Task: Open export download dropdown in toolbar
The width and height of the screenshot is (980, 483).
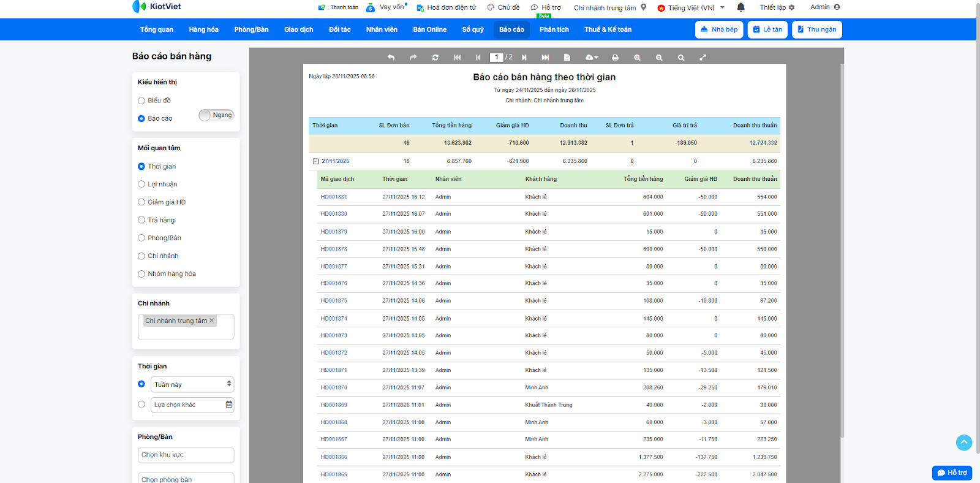Action: pyautogui.click(x=591, y=58)
